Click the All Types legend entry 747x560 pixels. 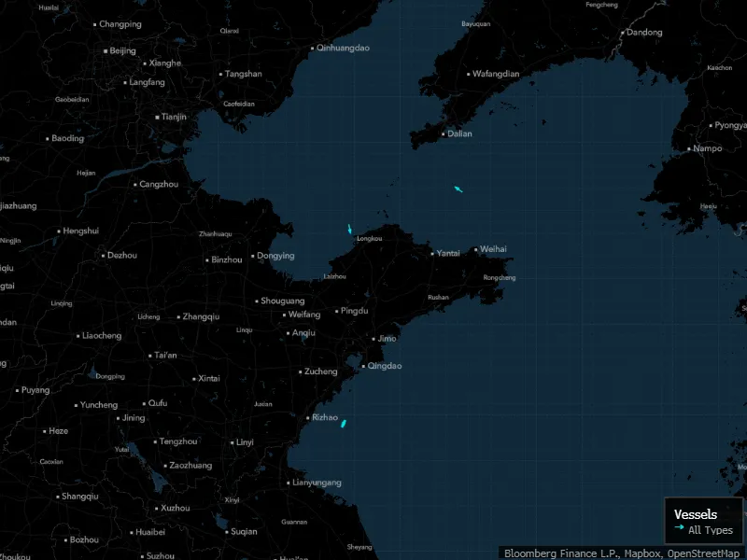point(711,530)
